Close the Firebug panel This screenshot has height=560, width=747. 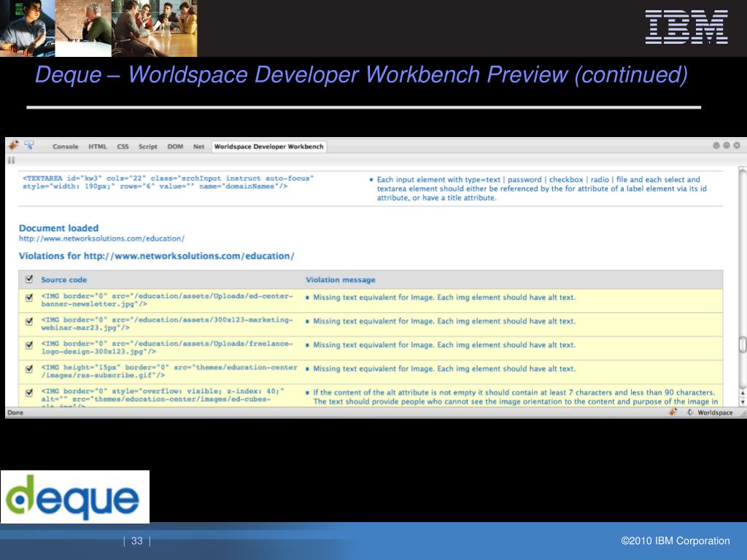coord(737,145)
